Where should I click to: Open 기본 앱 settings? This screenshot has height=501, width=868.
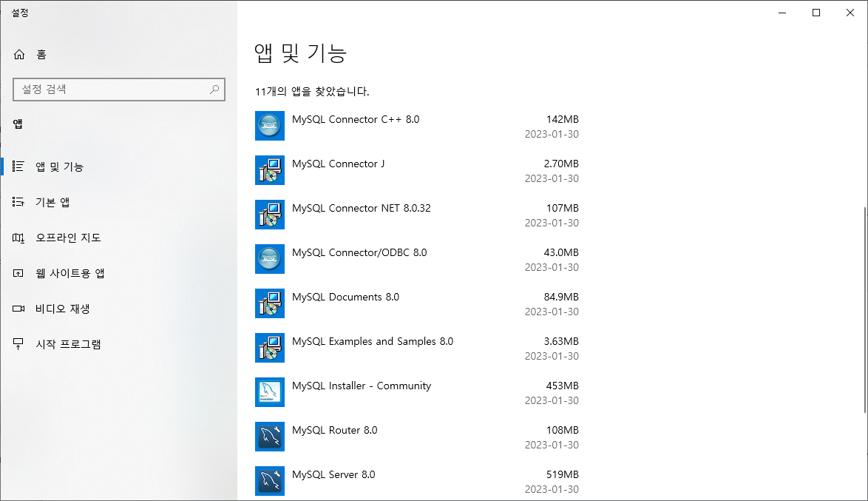point(118,202)
